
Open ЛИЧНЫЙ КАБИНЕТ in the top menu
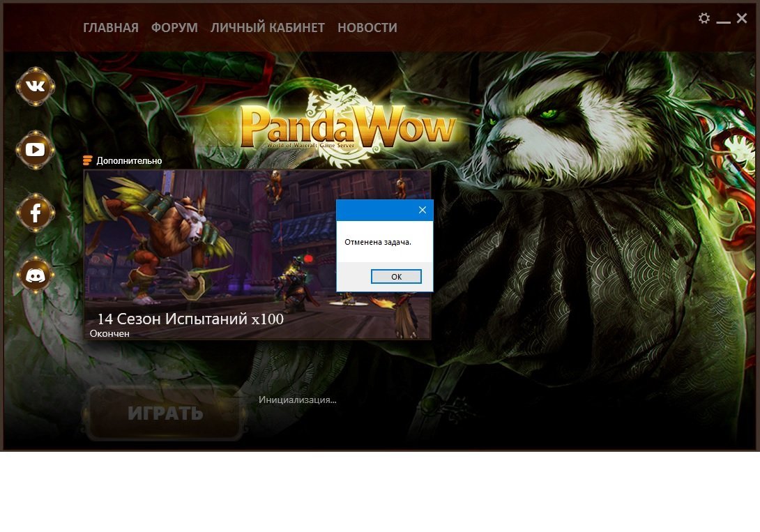click(268, 28)
